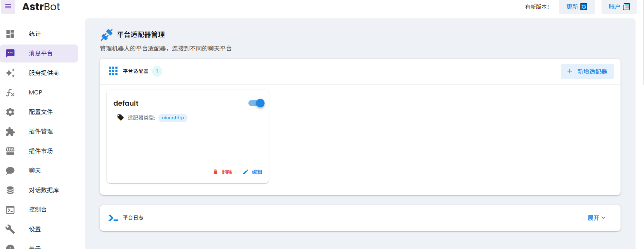The width and height of the screenshot is (644, 249).
Task: Select 聊天 in the sidebar
Action: [x=35, y=171]
